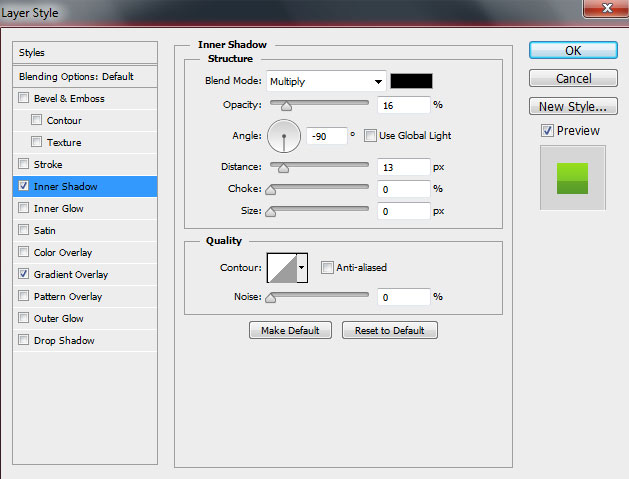This screenshot has height=479, width=629.
Task: Open the Color Overlay settings label
Action: (x=63, y=252)
